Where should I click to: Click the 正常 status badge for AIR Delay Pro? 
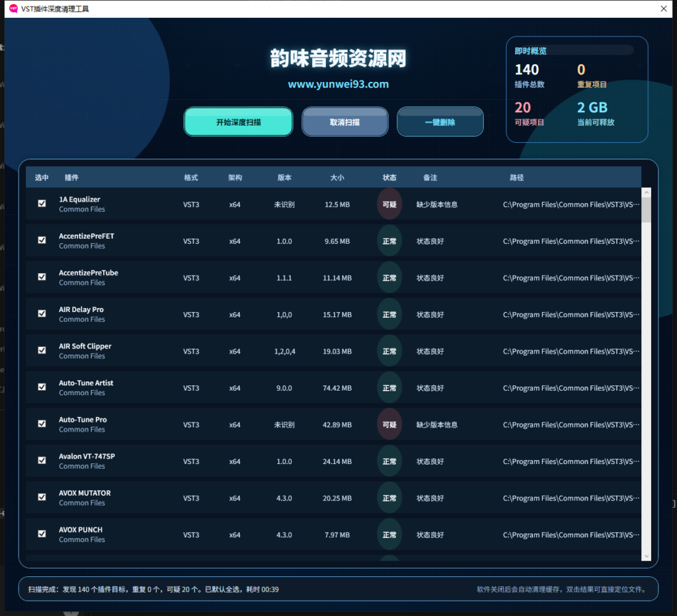(389, 315)
